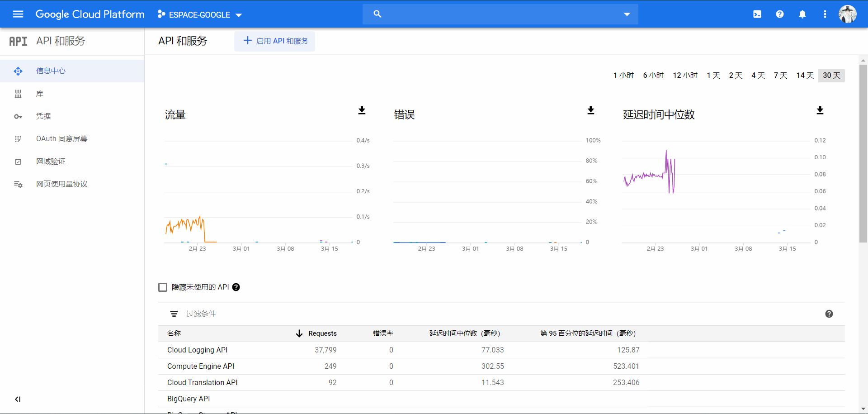Open 网页使用量协议 in the sidebar
This screenshot has width=868, height=414.
(x=72, y=184)
